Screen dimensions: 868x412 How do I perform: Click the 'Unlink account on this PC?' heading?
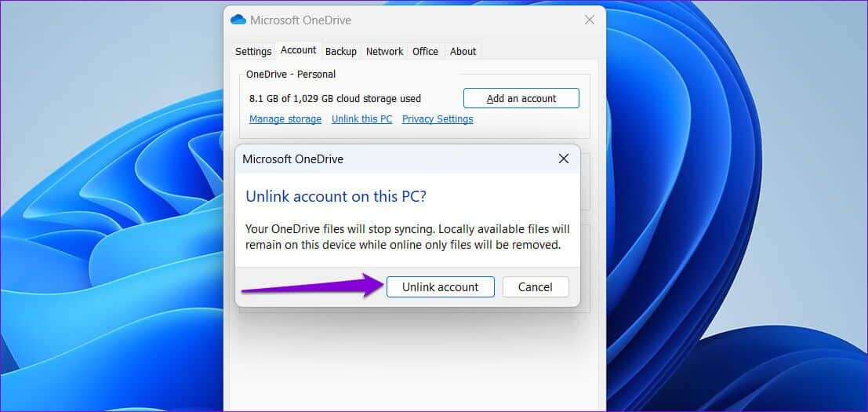tap(336, 197)
